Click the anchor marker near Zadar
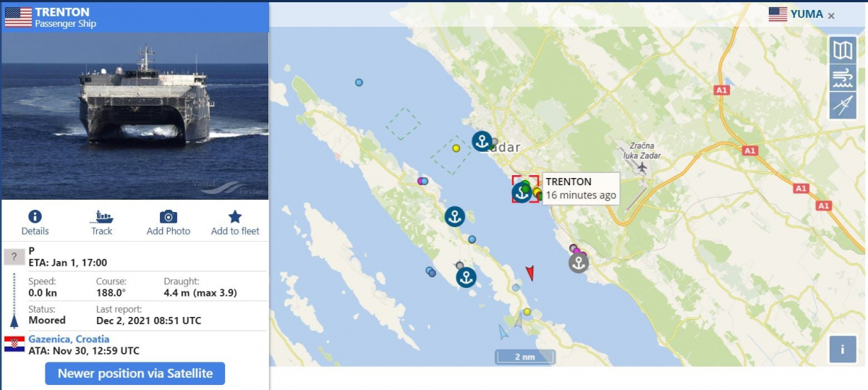Screen dimensions: 868x390 click(x=482, y=141)
